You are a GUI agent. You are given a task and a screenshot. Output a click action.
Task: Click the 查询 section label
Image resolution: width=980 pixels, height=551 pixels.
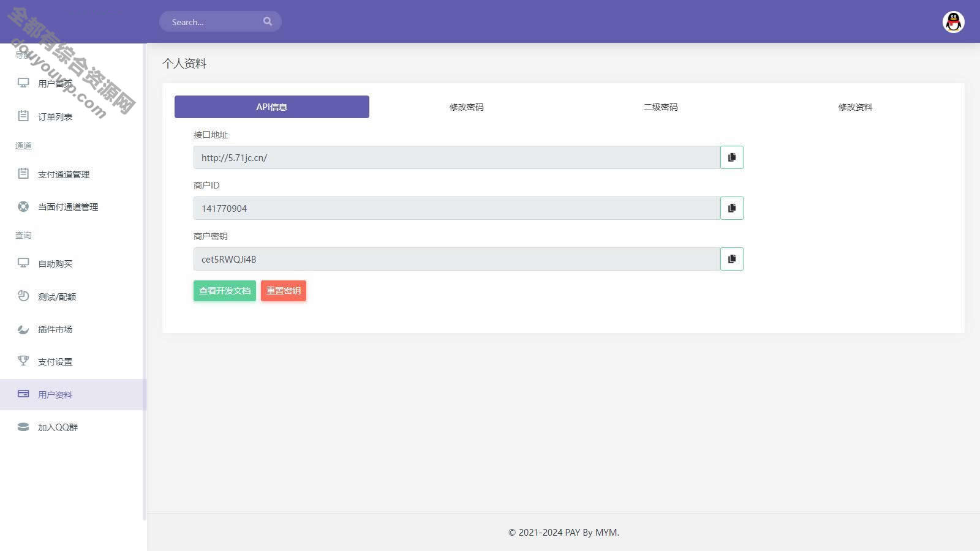(23, 235)
